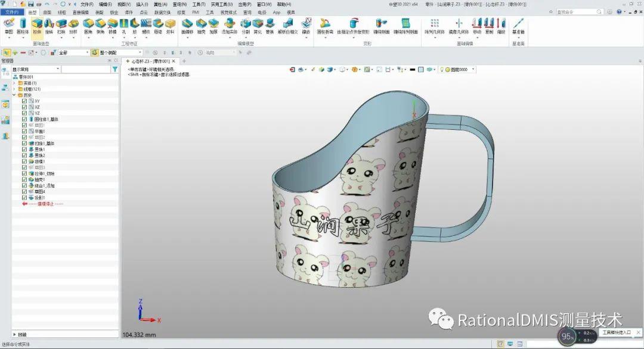The width and height of the screenshot is (644, 349).
Task: Select the 筋 (Rib) tool
Action: (135, 26)
